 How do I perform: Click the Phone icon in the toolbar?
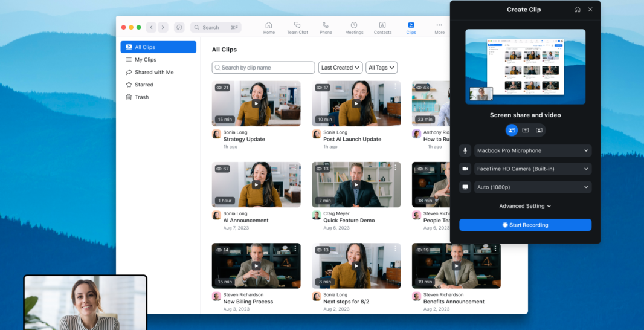coord(326,28)
